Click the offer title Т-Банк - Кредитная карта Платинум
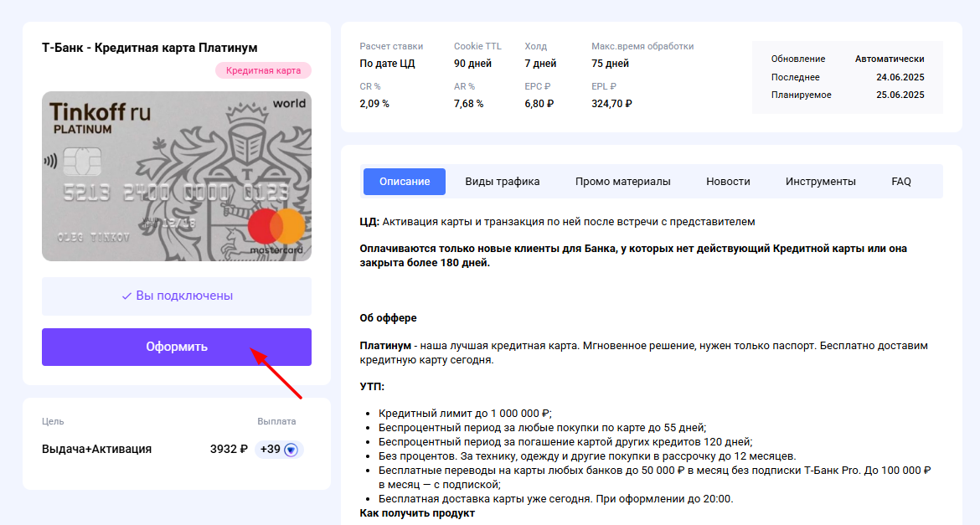 click(x=149, y=48)
